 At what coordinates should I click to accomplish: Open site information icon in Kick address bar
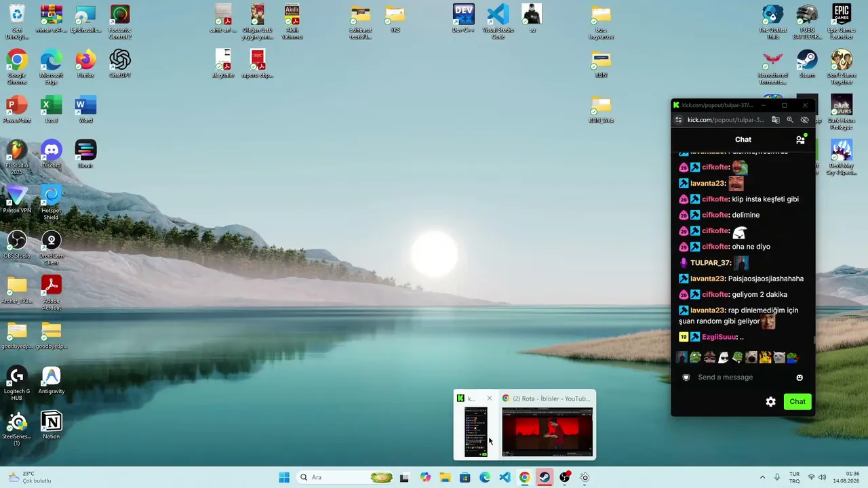678,120
